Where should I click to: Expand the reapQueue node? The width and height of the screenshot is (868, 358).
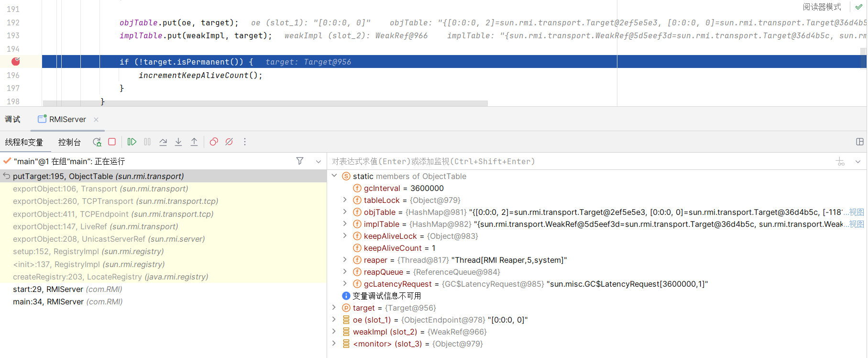click(345, 271)
